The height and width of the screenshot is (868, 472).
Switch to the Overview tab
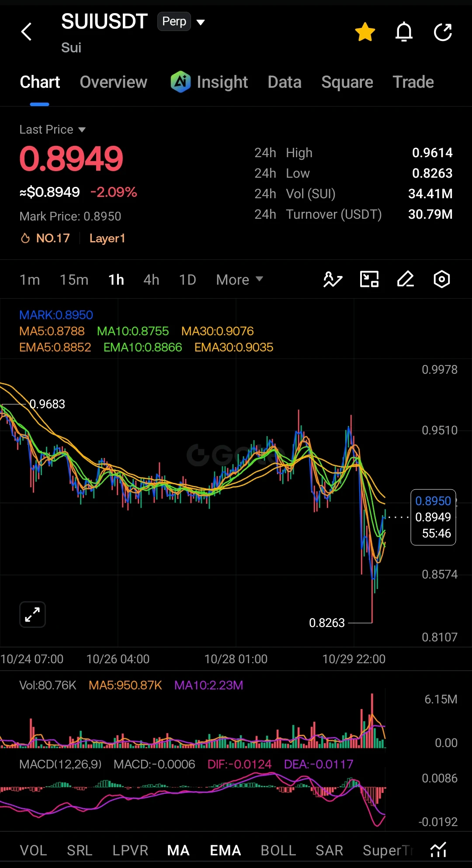point(114,82)
